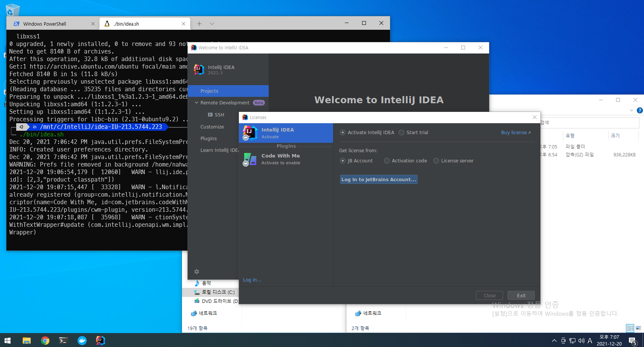This screenshot has width=644, height=347.
Task: Click the Exit button in Licenses dialog
Action: click(x=521, y=295)
